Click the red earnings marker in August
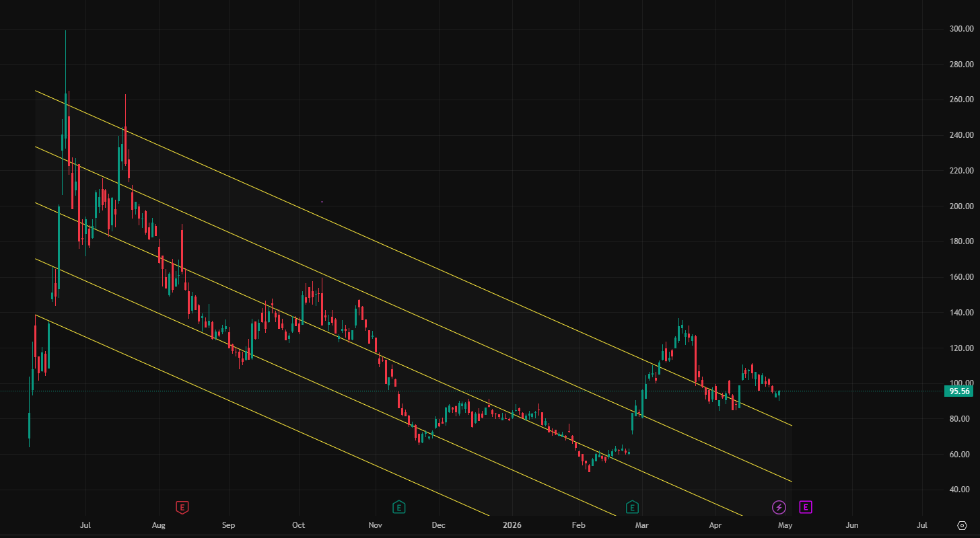The height and width of the screenshot is (538, 980). point(182,506)
